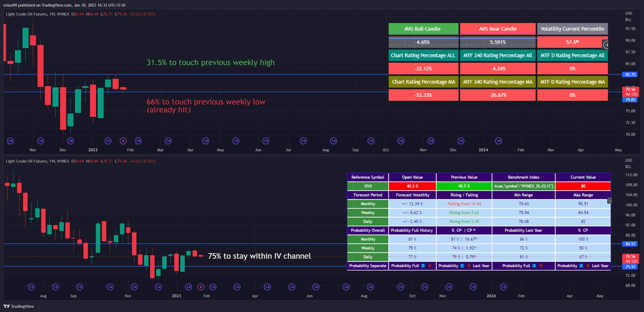This screenshot has width=644, height=312.
Task: Click the 79.03 price label on the top axis
Action: click(x=630, y=100)
